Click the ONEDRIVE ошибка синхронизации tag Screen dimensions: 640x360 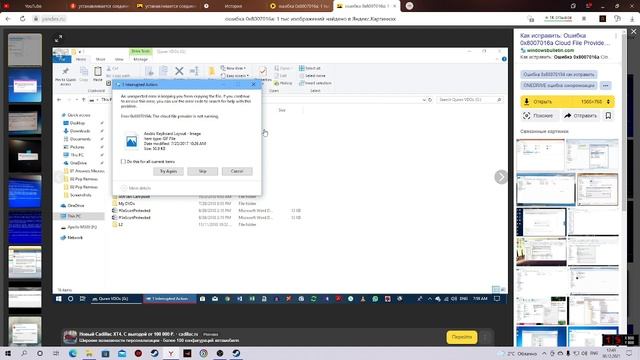559,86
